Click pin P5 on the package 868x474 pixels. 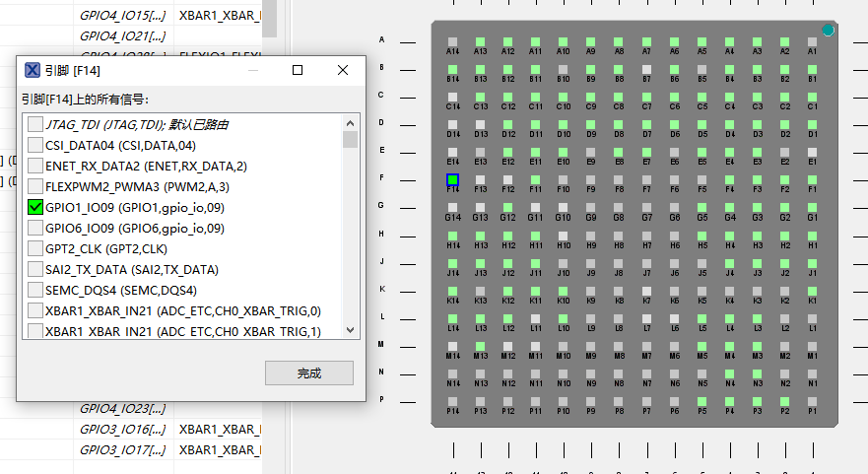tap(701, 402)
